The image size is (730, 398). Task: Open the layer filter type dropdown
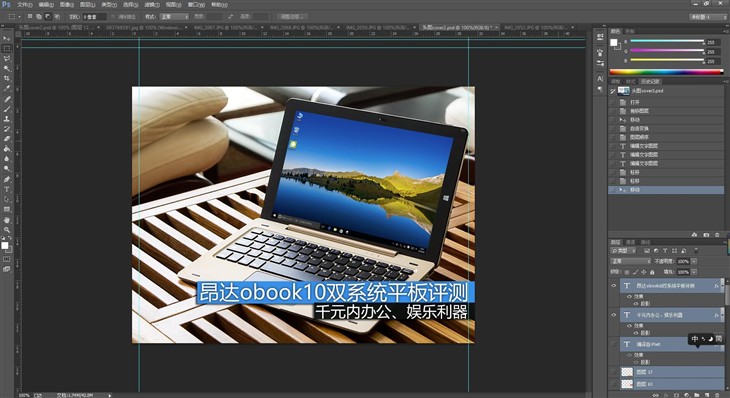click(623, 251)
